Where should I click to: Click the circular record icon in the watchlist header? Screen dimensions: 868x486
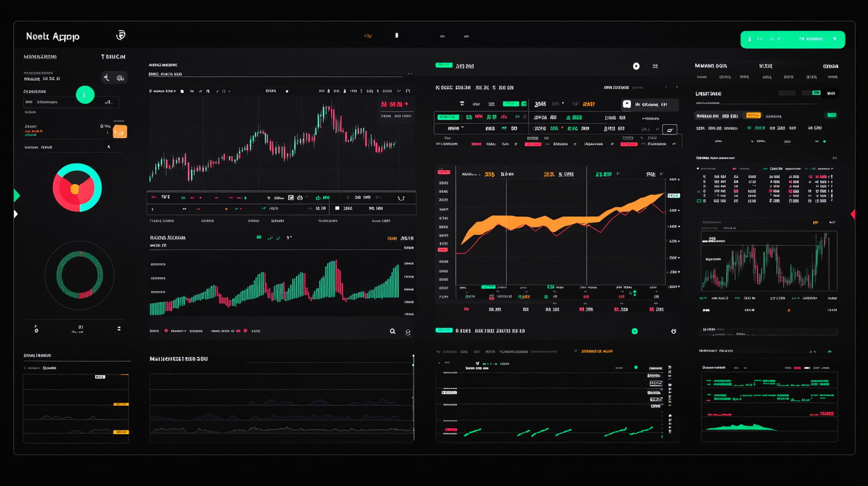(x=635, y=66)
